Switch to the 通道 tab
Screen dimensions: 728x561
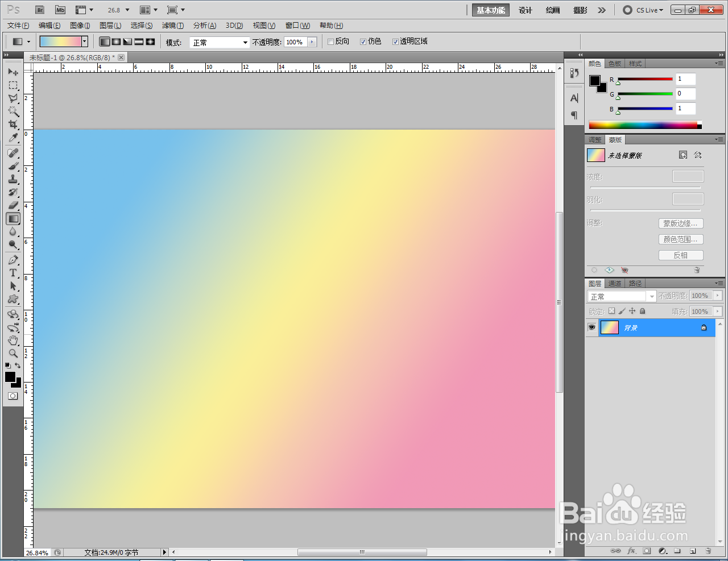click(x=615, y=284)
